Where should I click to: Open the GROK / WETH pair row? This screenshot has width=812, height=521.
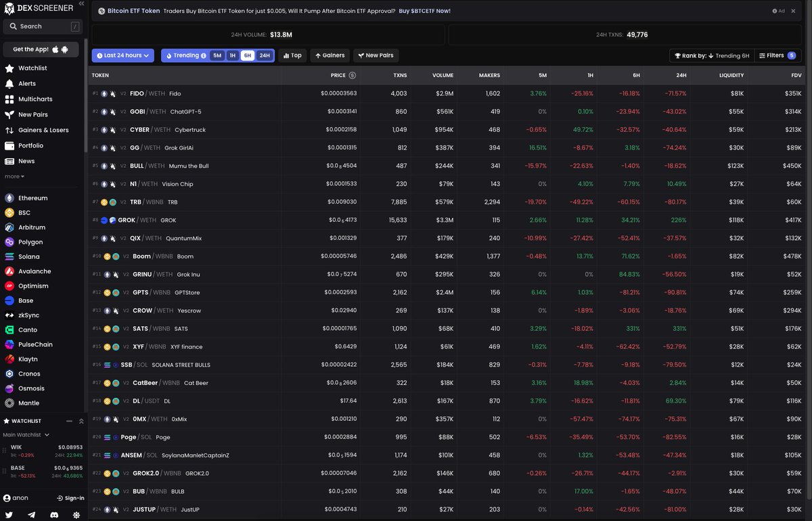[448, 220]
